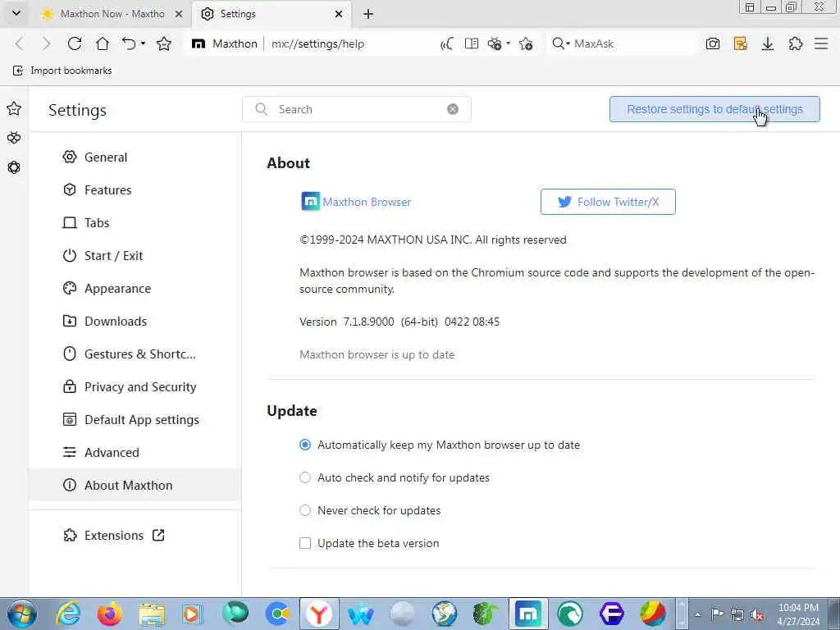Open the yellow Maxnote notes icon
Screen dimensions: 840x630
(741, 44)
